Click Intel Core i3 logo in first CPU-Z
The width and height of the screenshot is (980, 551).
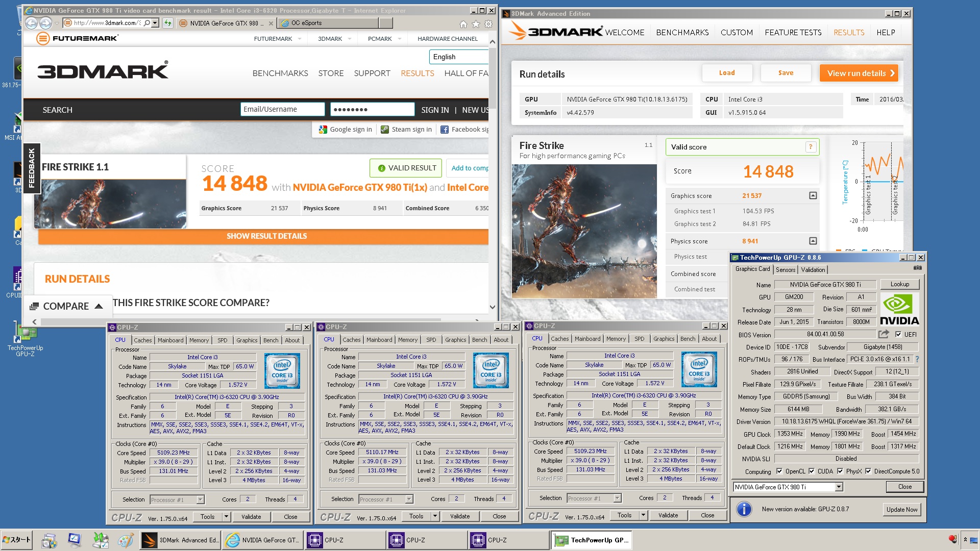tap(282, 371)
